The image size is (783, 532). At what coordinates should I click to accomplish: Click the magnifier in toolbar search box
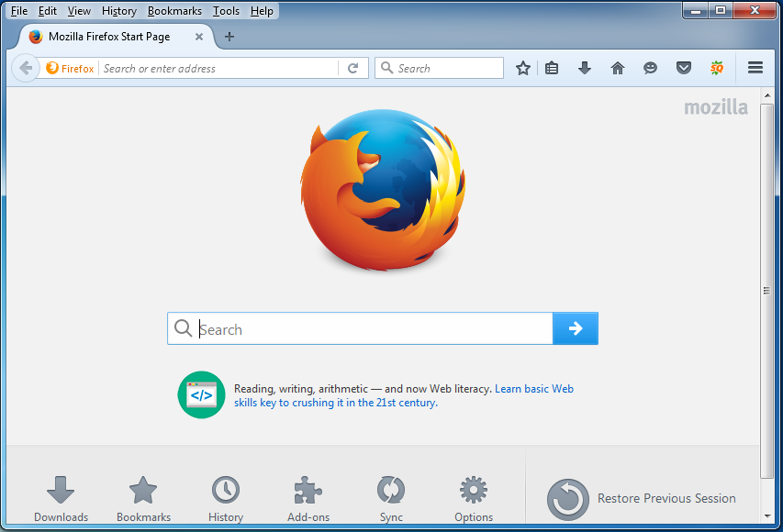[x=386, y=67]
